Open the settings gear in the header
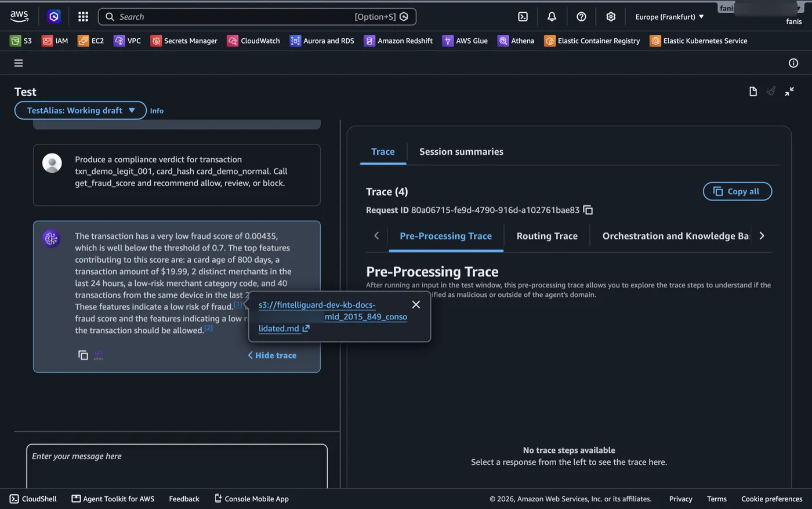The width and height of the screenshot is (812, 509). click(611, 17)
